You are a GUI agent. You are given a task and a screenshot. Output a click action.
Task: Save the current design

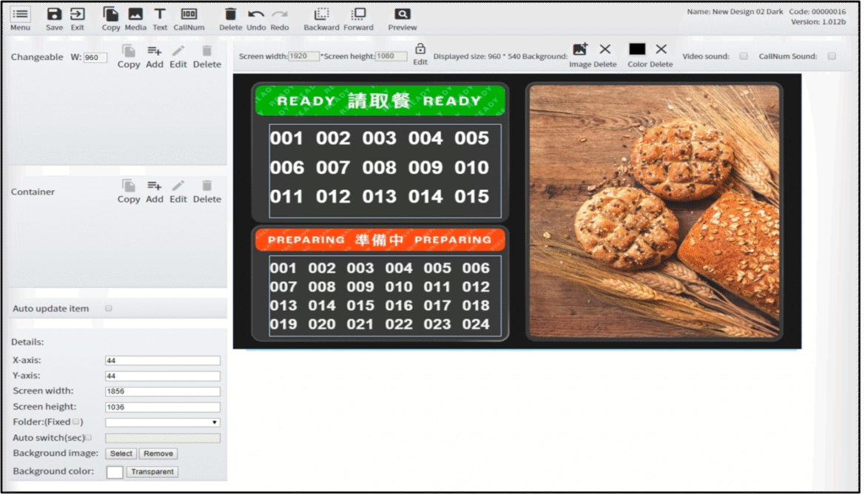(x=54, y=18)
